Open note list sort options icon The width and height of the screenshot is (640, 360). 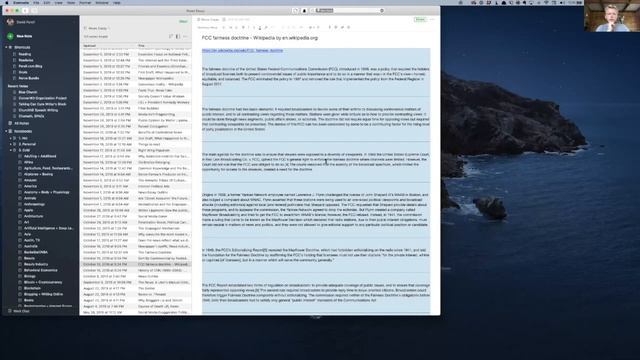171,36
